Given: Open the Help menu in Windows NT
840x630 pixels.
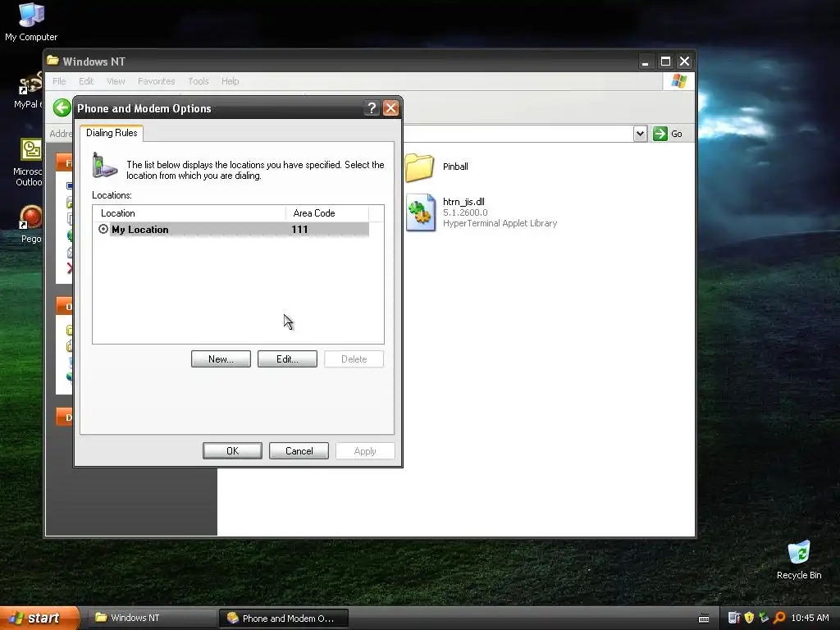Looking at the screenshot, I should pos(231,81).
